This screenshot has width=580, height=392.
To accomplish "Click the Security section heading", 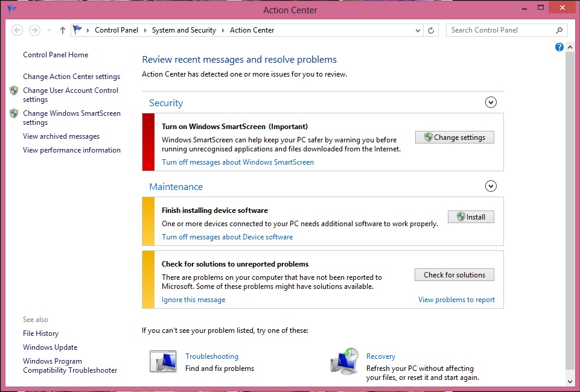I will click(x=166, y=103).
